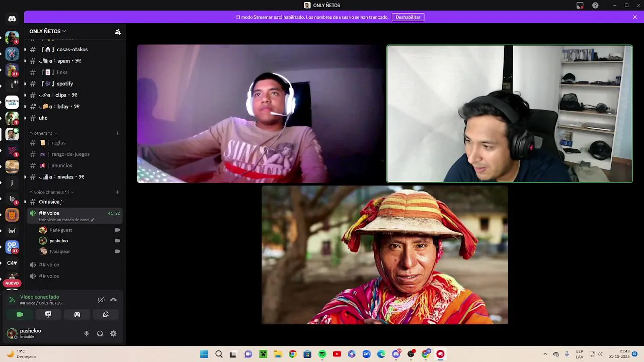The height and width of the screenshot is (362, 644).
Task: Open the links text channel
Action: click(x=74, y=72)
